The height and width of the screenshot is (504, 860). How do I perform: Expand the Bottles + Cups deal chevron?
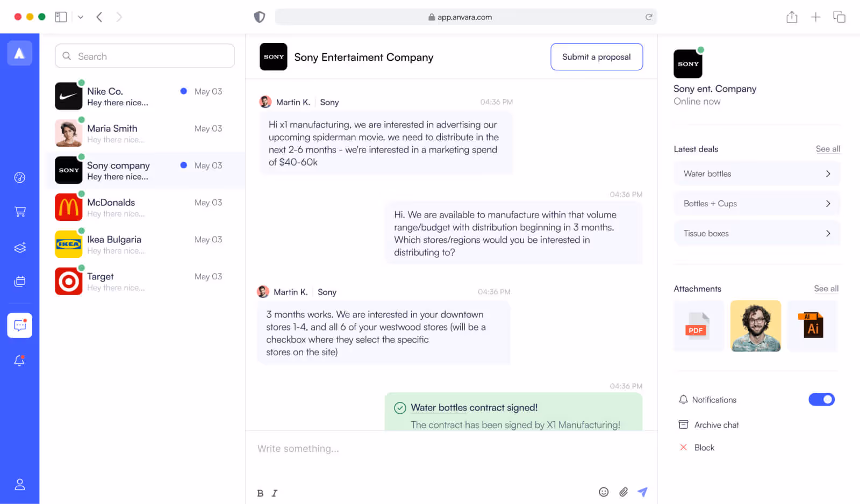tap(828, 204)
